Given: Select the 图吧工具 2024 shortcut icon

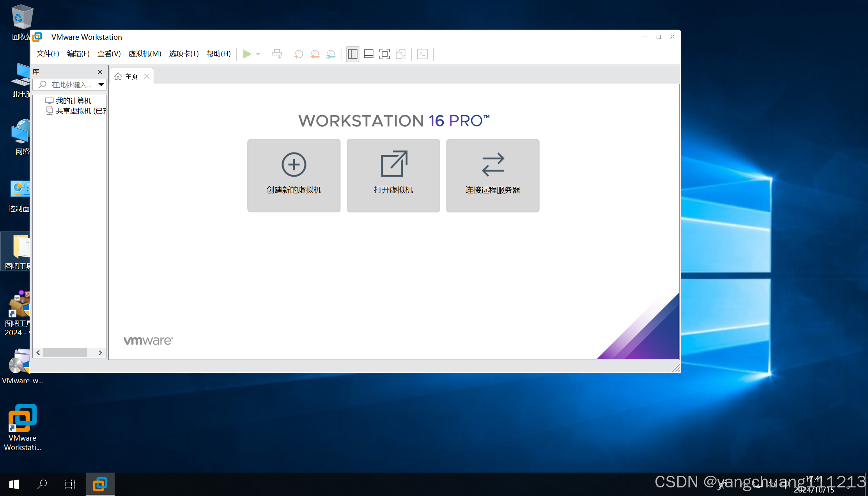Looking at the screenshot, I should [x=18, y=314].
